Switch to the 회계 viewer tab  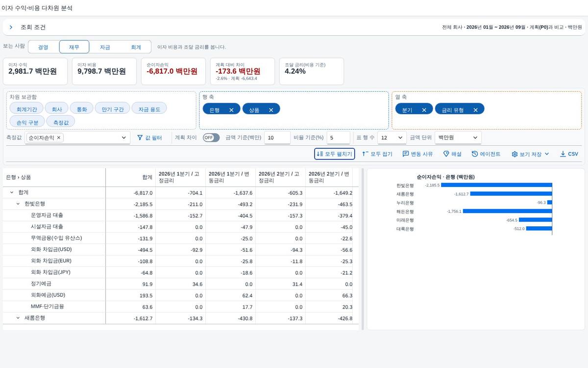point(136,47)
